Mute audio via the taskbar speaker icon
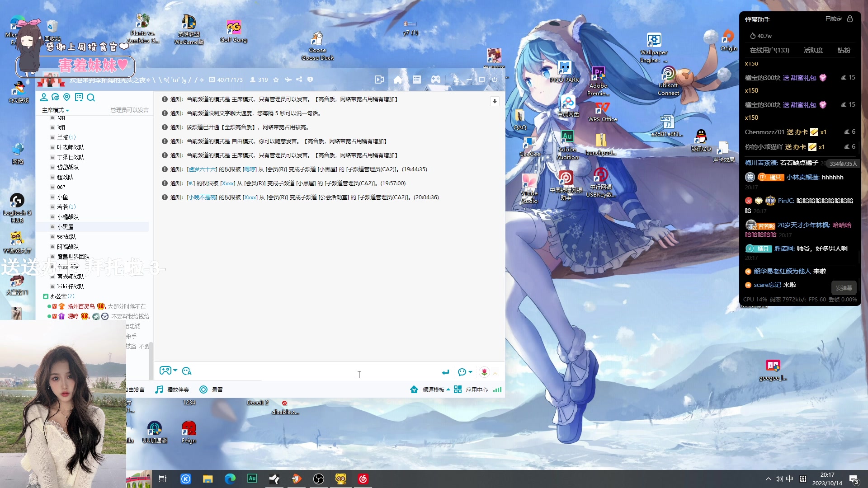868x488 pixels. 778,479
